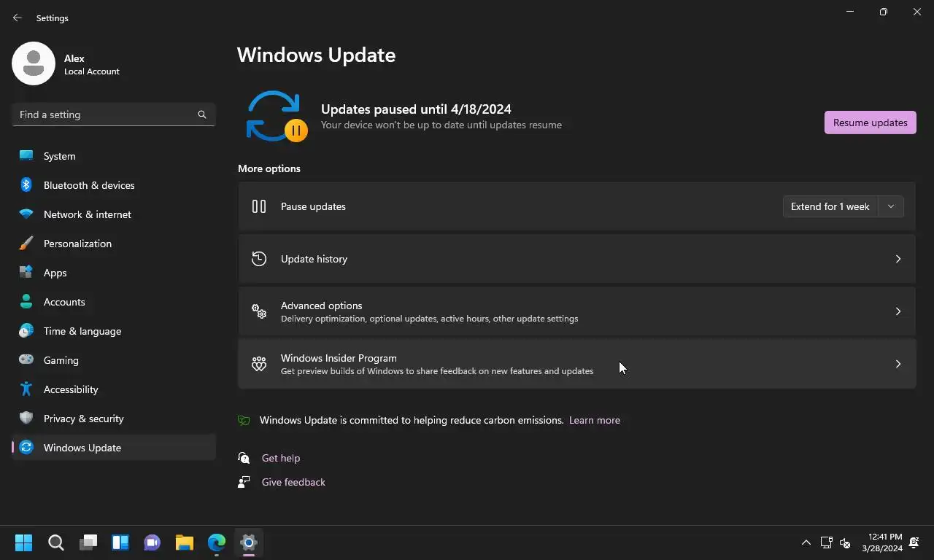Click the Get help headset icon
Viewport: 934px width, 560px height.
tap(244, 458)
